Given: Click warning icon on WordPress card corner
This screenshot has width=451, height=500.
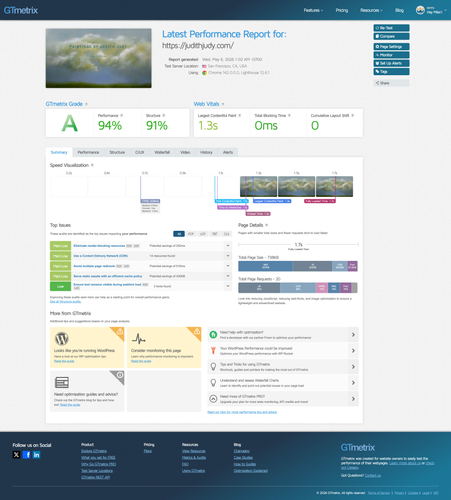Looking at the screenshot, I should pos(120,331).
